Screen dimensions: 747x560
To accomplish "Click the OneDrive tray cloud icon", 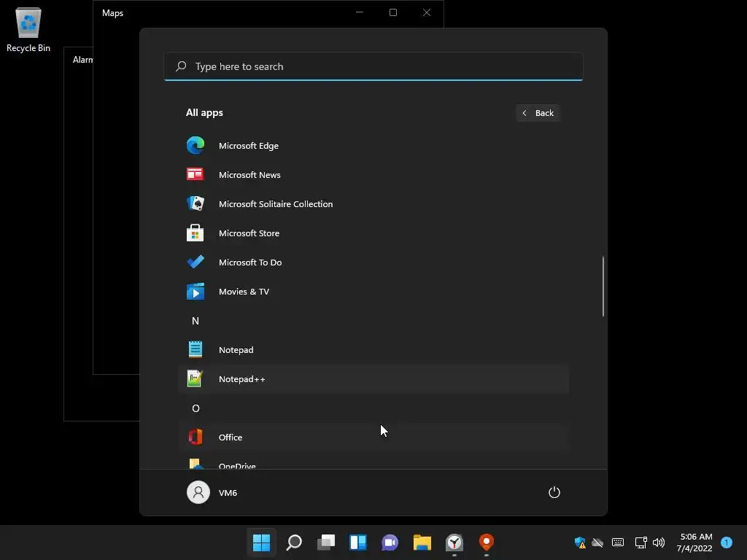I will pyautogui.click(x=597, y=542).
